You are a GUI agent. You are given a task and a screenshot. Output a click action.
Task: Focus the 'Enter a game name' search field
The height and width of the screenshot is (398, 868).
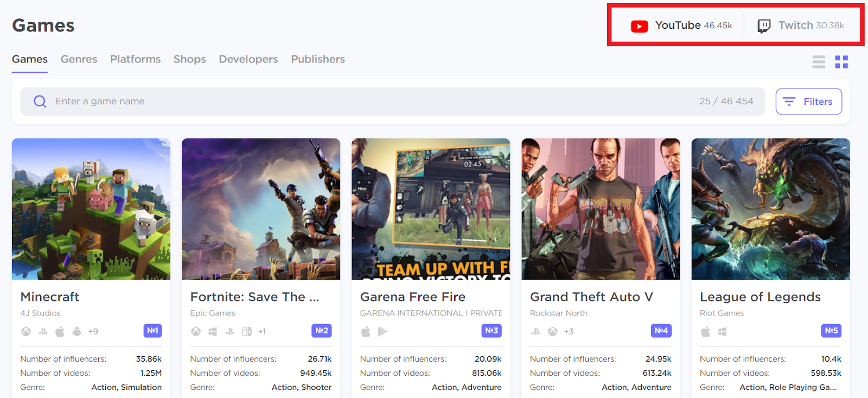click(x=393, y=102)
